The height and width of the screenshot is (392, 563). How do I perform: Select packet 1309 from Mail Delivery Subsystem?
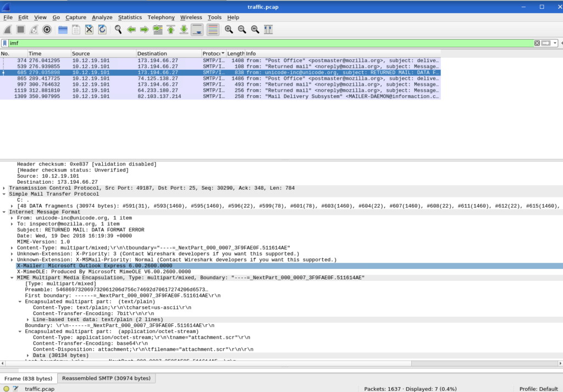point(220,97)
